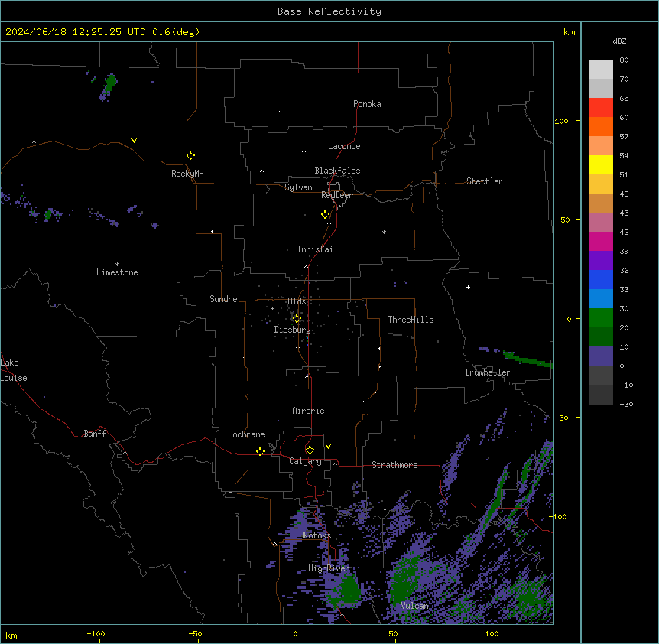Click the dBZ legend heading
The height and width of the screenshot is (644, 659).
(619, 41)
